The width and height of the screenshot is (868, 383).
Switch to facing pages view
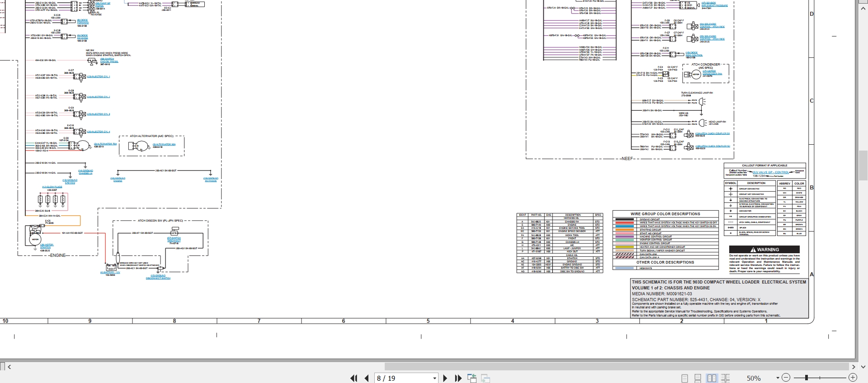[x=712, y=378]
